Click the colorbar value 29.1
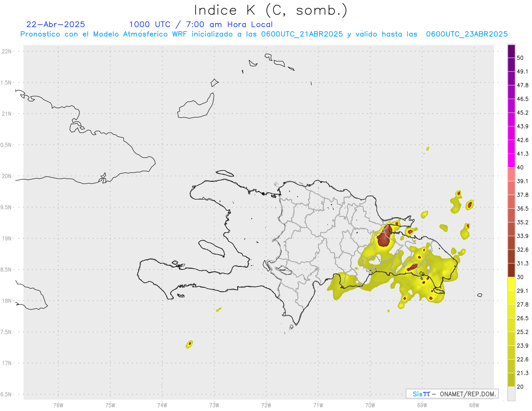 point(523,291)
